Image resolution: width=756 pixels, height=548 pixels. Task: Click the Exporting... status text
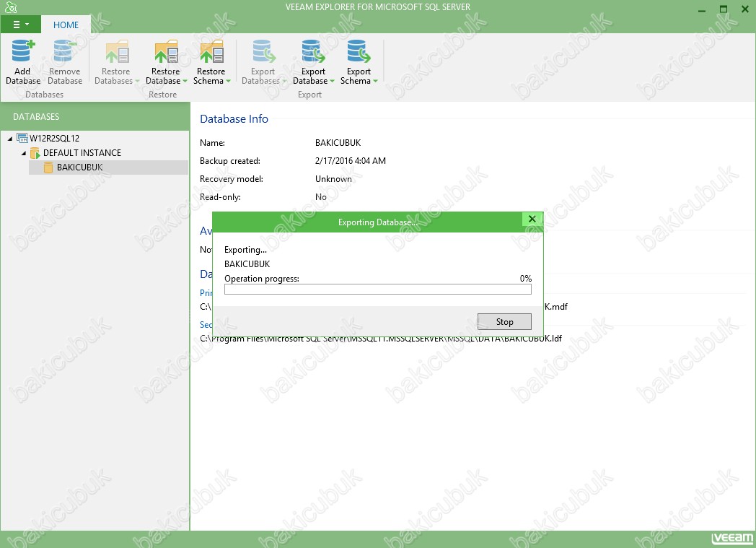coord(245,250)
